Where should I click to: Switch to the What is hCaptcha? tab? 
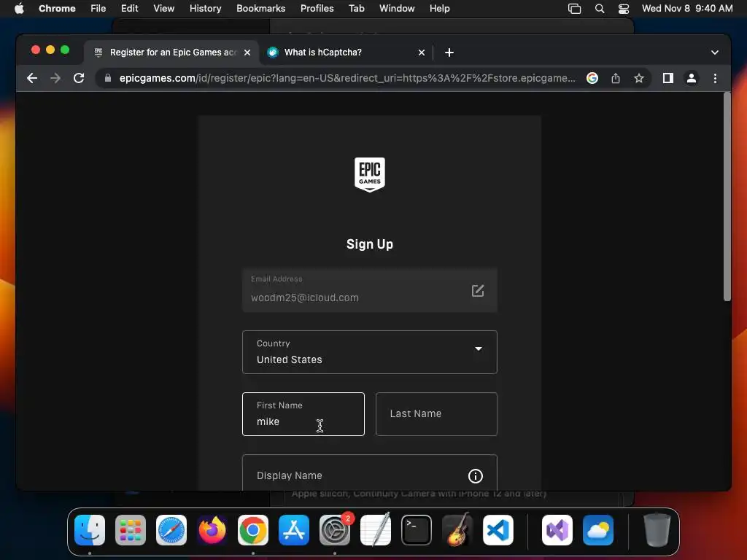pos(345,52)
